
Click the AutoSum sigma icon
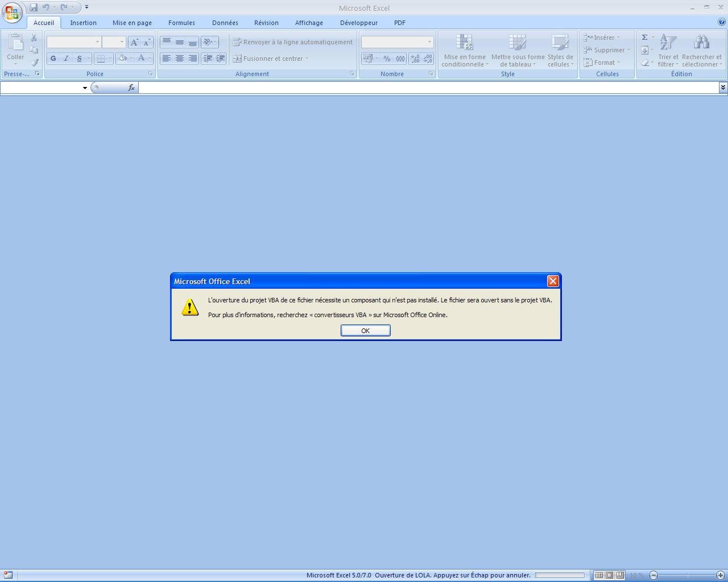click(x=645, y=38)
